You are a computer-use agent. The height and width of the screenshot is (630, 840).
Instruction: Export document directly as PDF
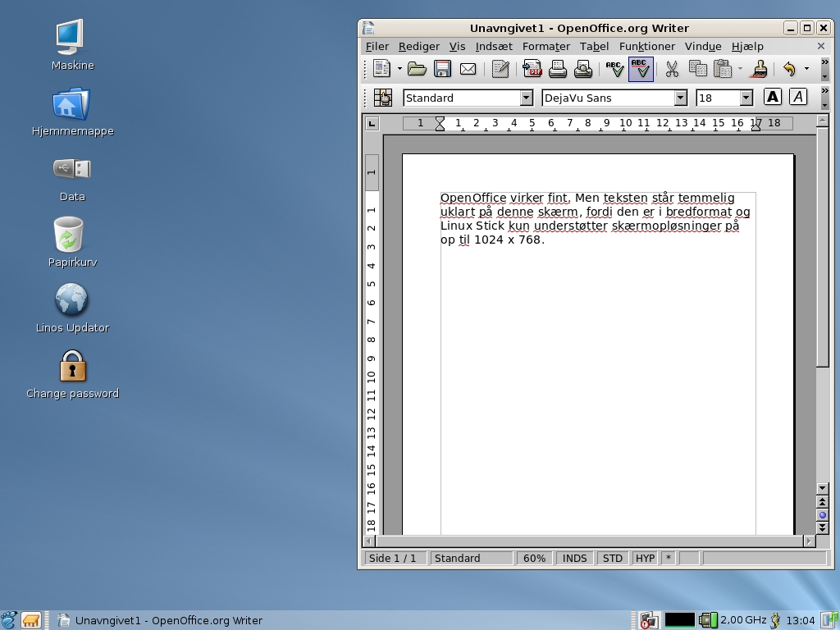532,70
